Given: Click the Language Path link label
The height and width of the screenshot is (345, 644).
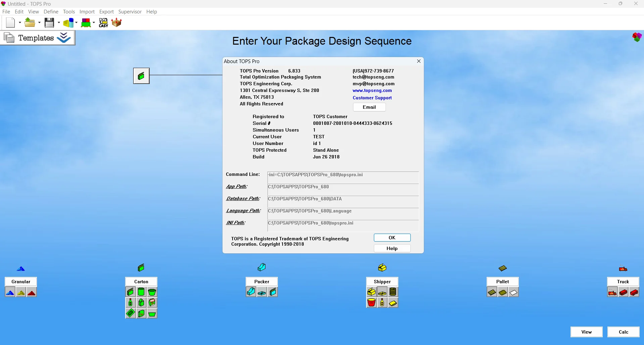Looking at the screenshot, I should pyautogui.click(x=243, y=210).
